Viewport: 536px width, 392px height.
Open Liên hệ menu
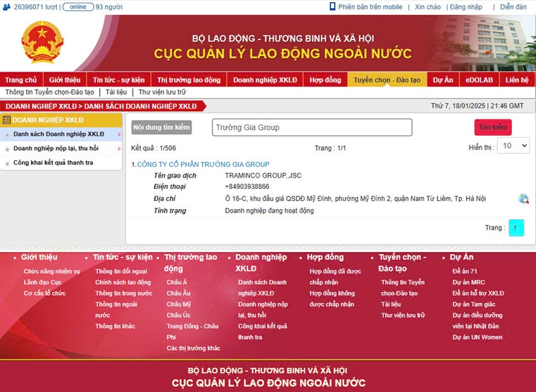pyautogui.click(x=517, y=80)
